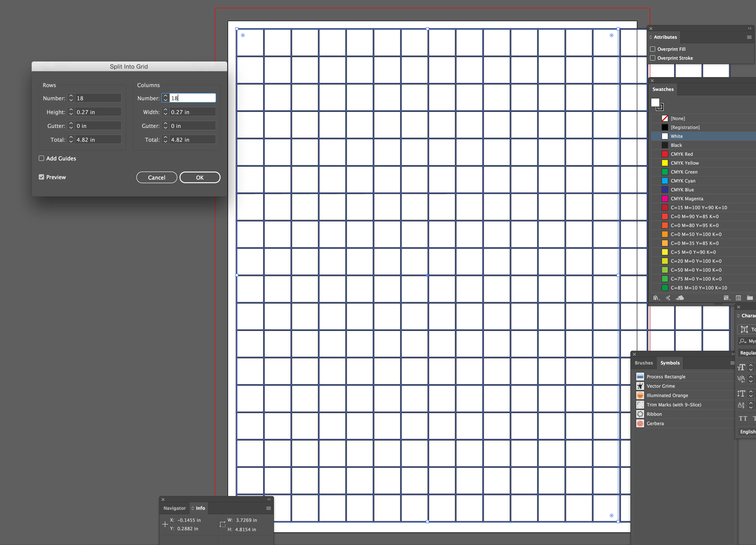The image size is (756, 545).
Task: Click the New Color Group folder icon
Action: pyautogui.click(x=750, y=298)
